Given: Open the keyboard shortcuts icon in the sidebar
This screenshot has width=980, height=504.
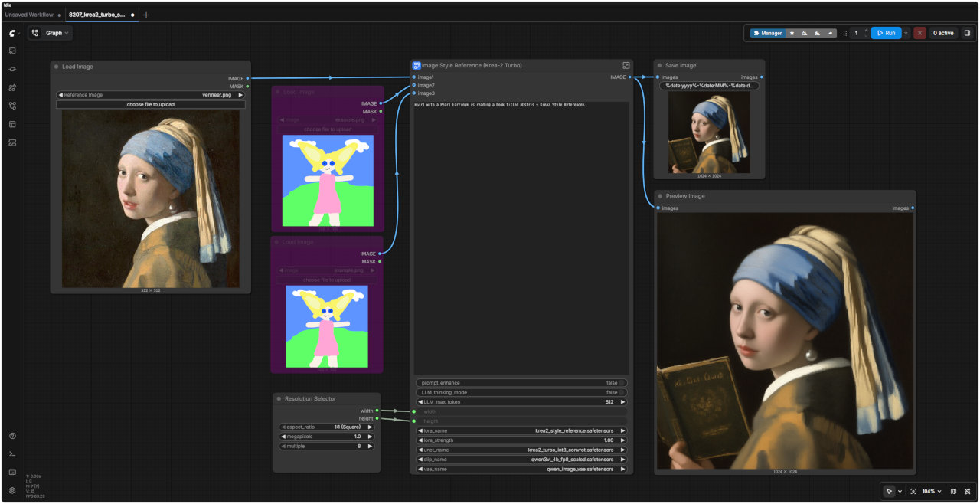Looking at the screenshot, I should [x=12, y=472].
